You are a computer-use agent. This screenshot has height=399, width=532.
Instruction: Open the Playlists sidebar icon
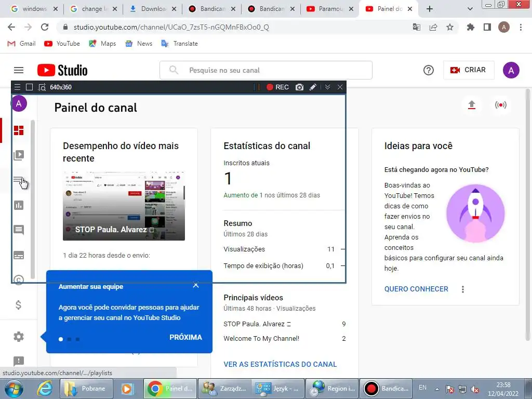(19, 180)
